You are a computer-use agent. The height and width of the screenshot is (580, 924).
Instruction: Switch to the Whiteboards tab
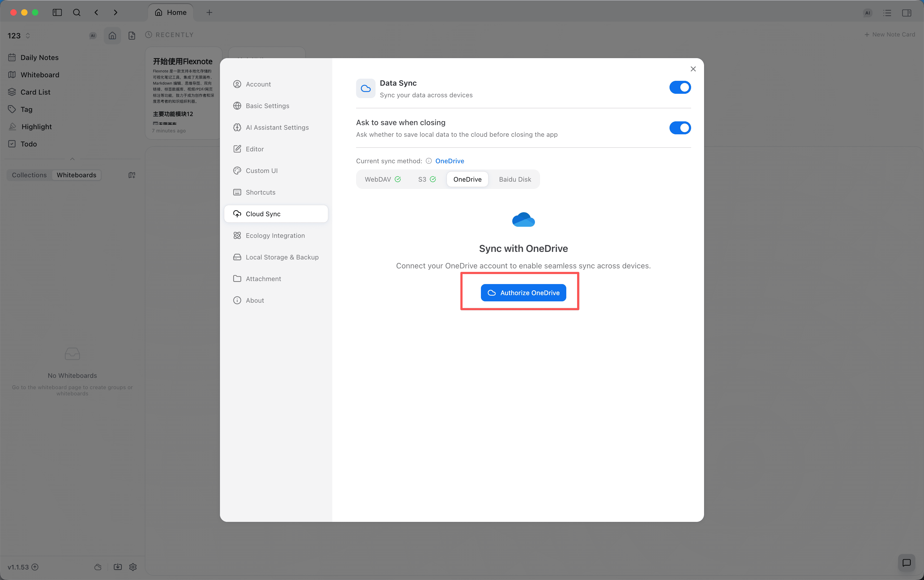76,175
